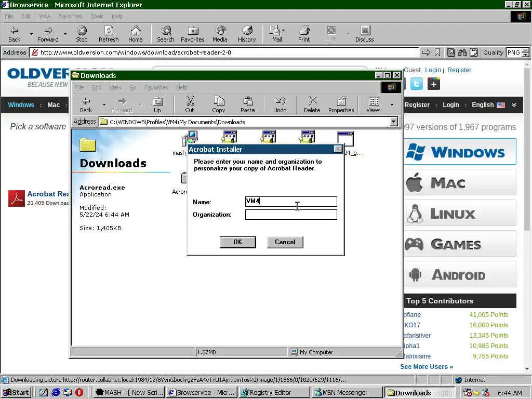Click the Go arrow beside the address bar
The image size is (532, 399).
point(426,52)
